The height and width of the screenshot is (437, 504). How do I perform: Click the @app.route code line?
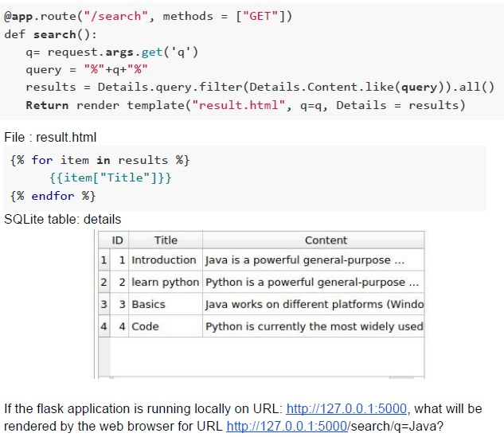(148, 16)
